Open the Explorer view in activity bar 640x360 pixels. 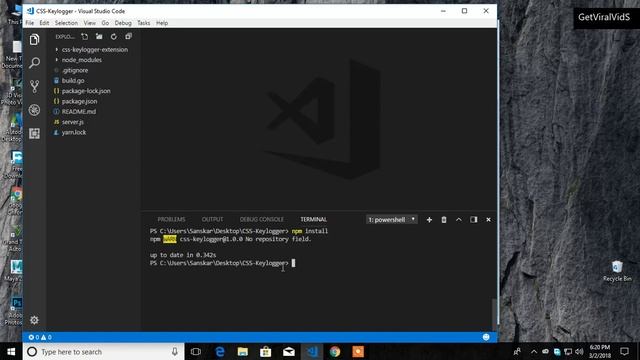pyautogui.click(x=34, y=40)
